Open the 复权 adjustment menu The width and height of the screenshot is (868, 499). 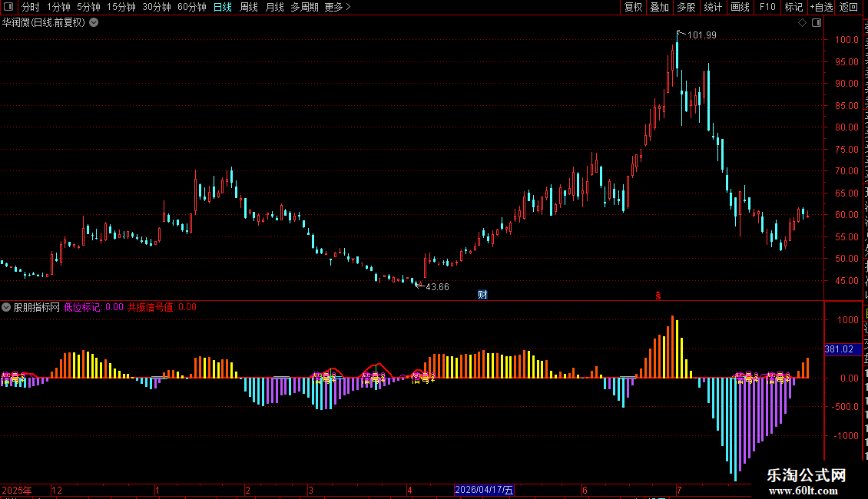click(x=633, y=7)
